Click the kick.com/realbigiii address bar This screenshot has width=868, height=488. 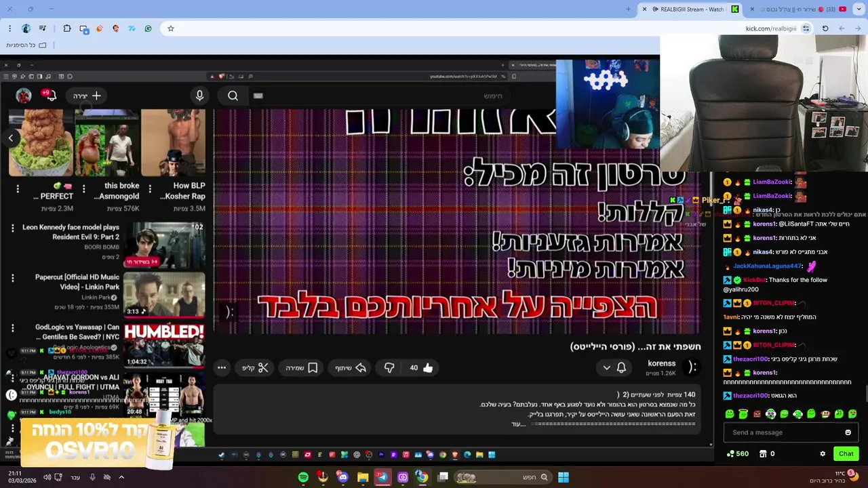(488, 28)
